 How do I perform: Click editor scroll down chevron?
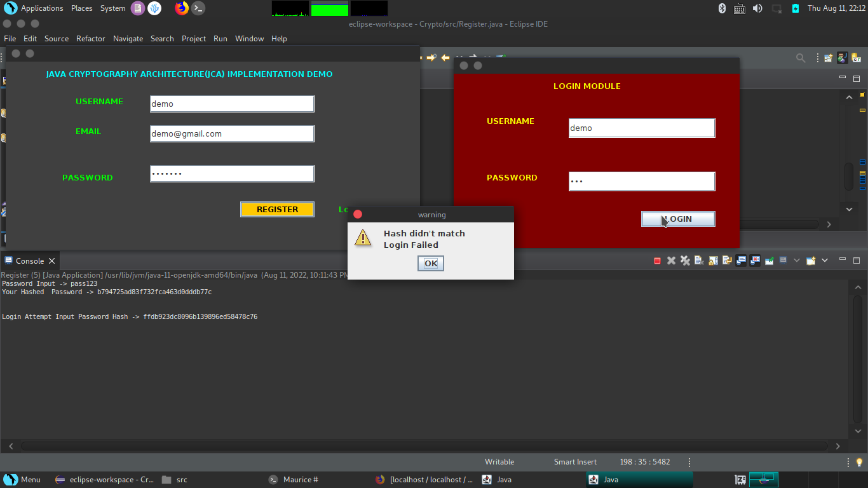(849, 208)
